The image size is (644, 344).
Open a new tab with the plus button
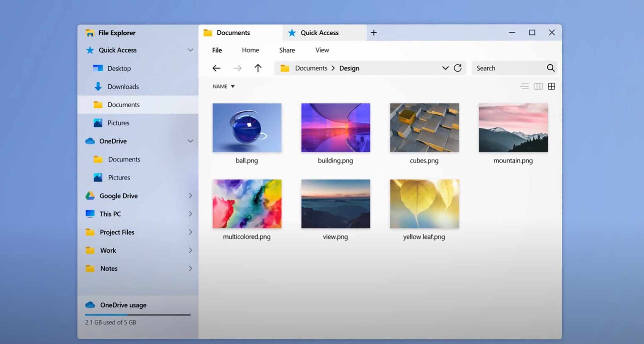coord(374,32)
